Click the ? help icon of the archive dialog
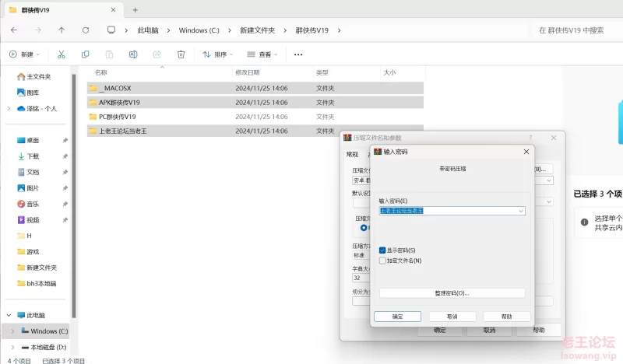The width and height of the screenshot is (623, 364). [530, 138]
